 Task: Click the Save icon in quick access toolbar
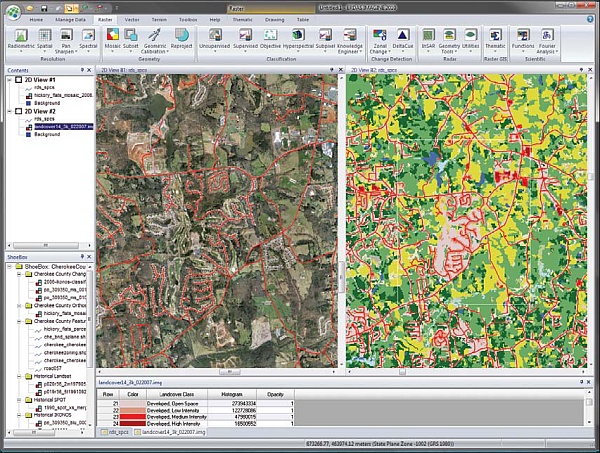[44, 8]
